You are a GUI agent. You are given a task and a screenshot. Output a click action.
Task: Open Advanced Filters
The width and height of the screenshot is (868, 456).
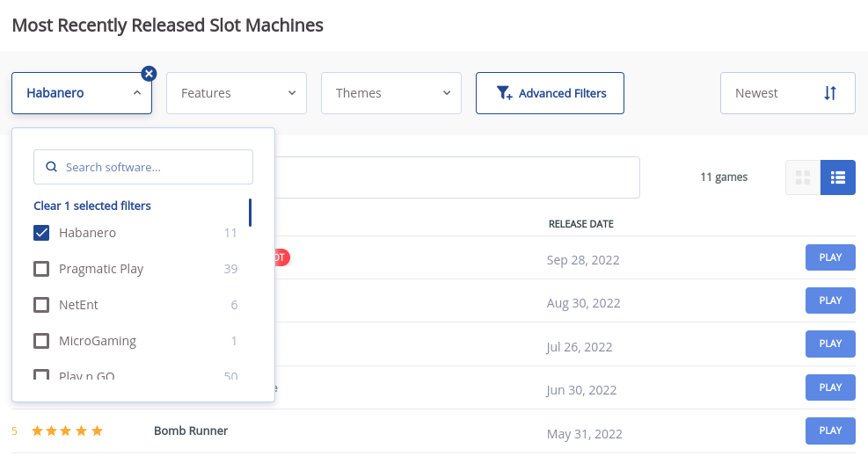[x=550, y=93]
